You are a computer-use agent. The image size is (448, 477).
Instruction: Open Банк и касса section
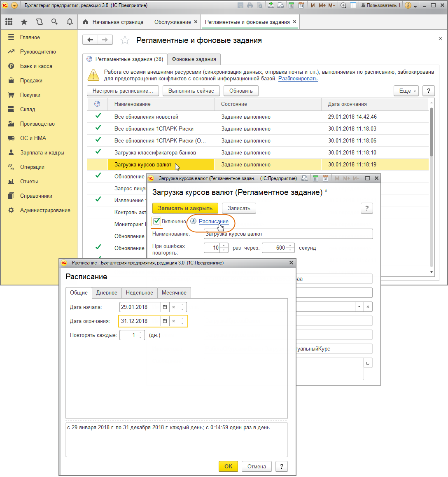[36, 66]
